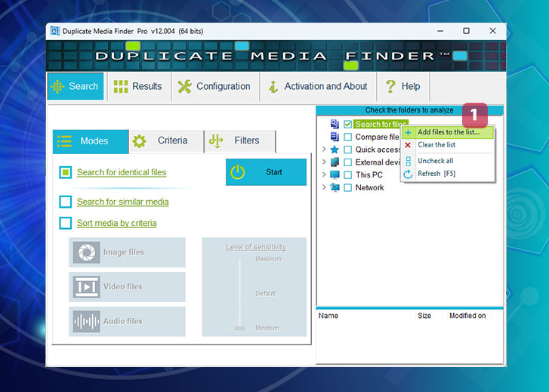
Task: Click the Quick access star icon
Action: tap(335, 150)
